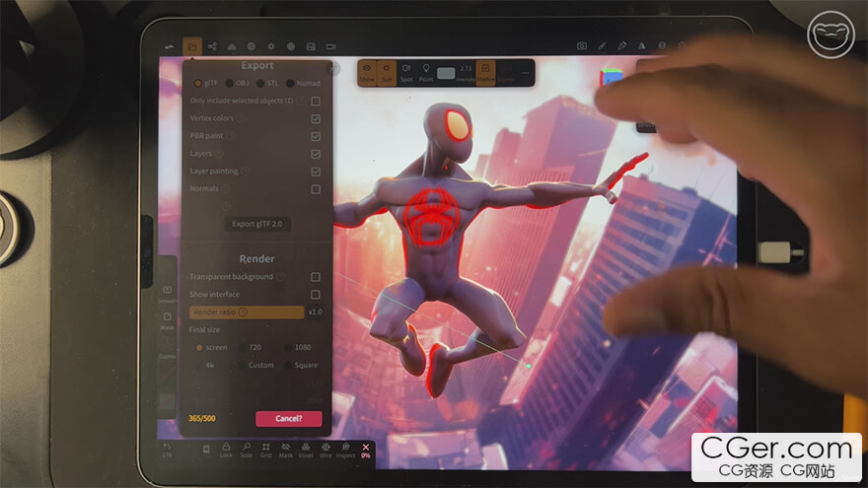
Task: Select 4k final size option
Action: [205, 365]
